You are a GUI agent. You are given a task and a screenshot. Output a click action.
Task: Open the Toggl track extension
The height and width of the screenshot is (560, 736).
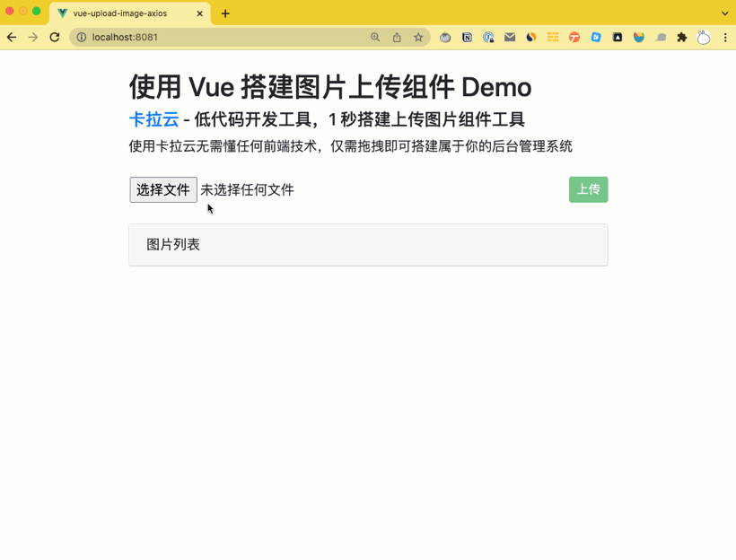click(574, 38)
